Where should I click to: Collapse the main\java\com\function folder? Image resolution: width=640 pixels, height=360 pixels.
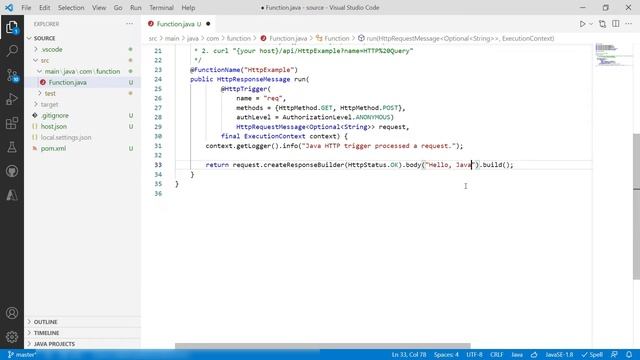82,71
